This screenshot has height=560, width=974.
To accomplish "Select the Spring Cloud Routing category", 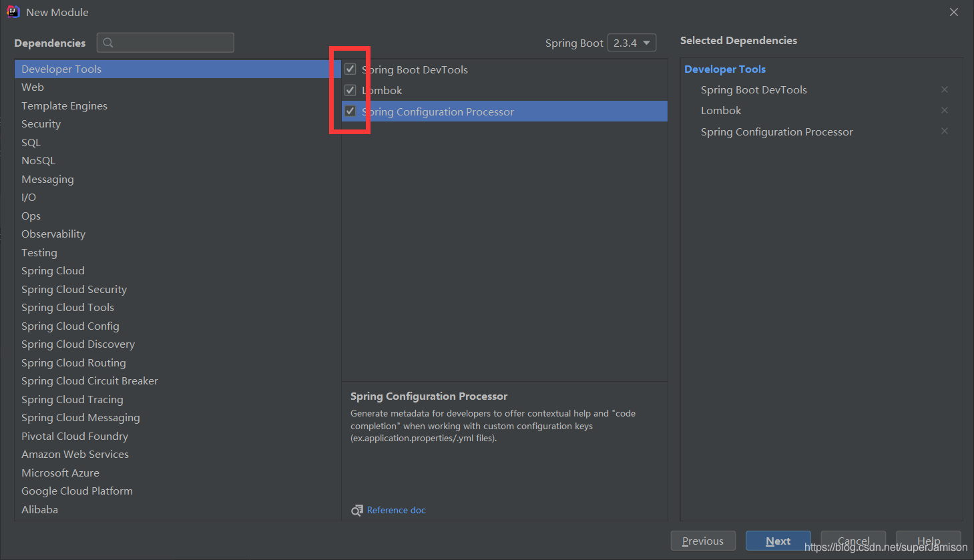I will 178,362.
